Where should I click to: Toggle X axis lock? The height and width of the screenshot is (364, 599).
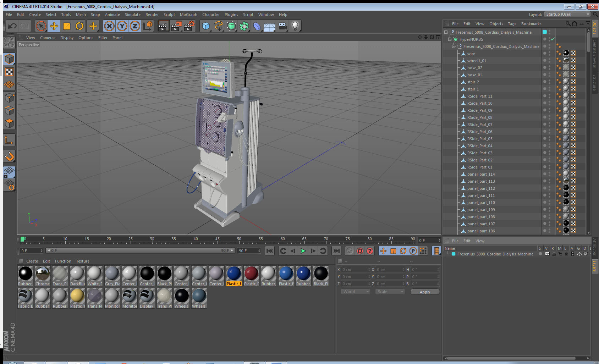pyautogui.click(x=109, y=26)
